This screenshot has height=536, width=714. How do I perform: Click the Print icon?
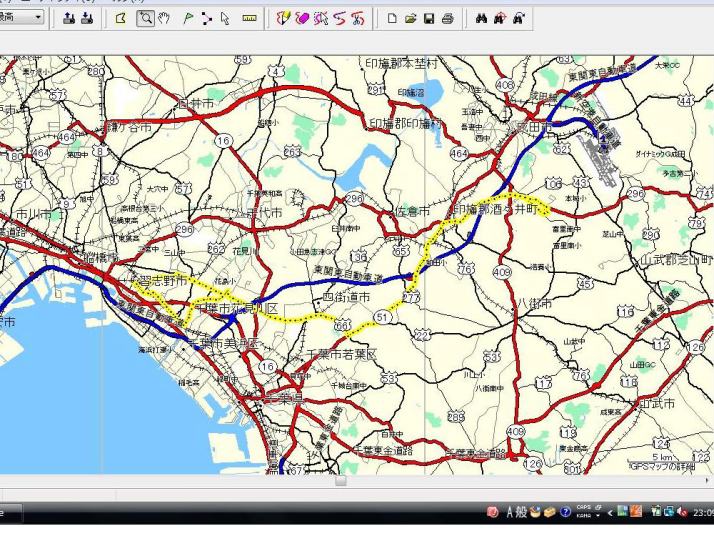pyautogui.click(x=448, y=19)
